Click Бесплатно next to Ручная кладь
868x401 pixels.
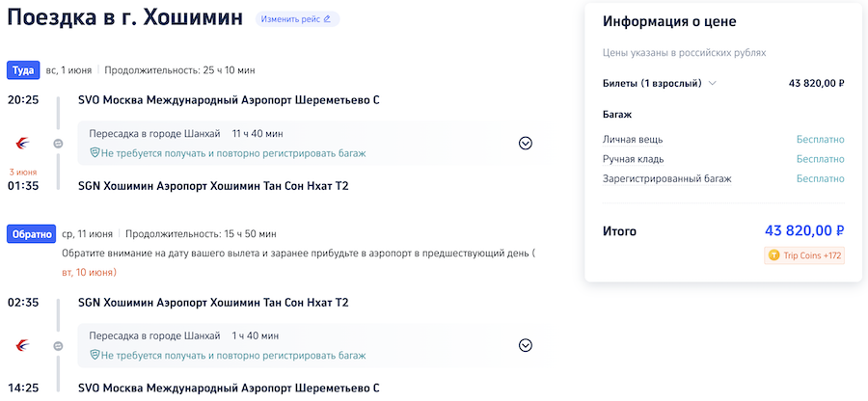point(820,159)
